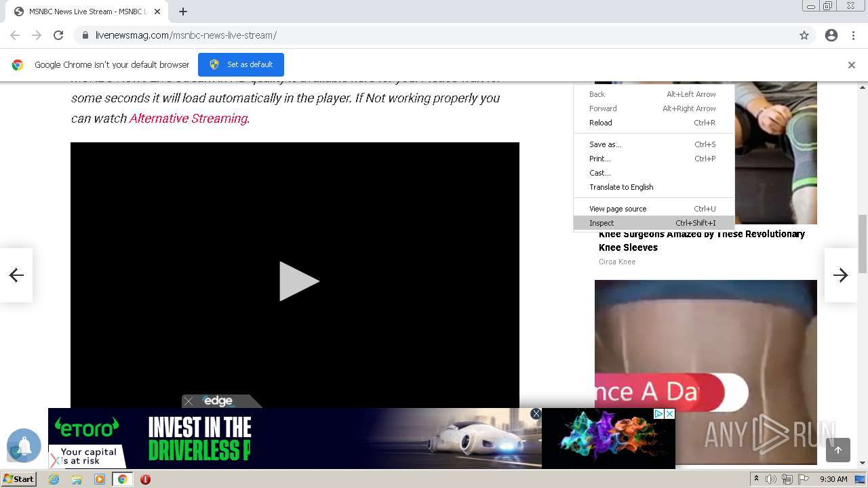This screenshot has height=488, width=868.
Task: Open the knee sleeve ad thumbnail below
Action: pos(706,372)
